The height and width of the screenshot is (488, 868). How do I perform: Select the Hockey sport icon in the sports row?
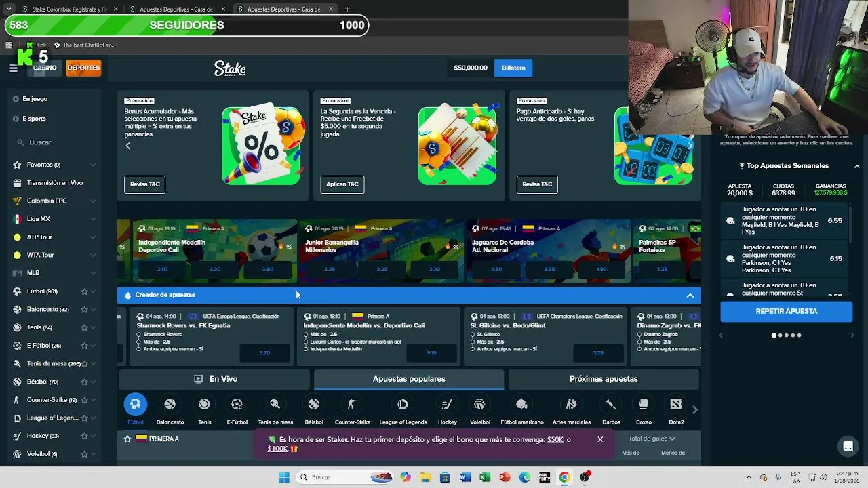tap(447, 405)
